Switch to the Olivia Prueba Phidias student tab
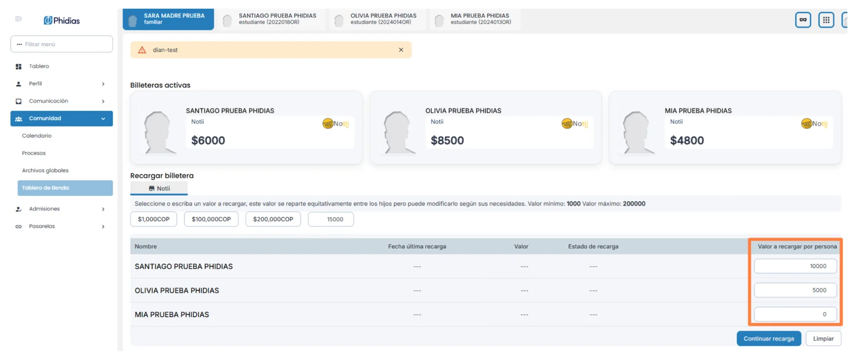 [378, 19]
